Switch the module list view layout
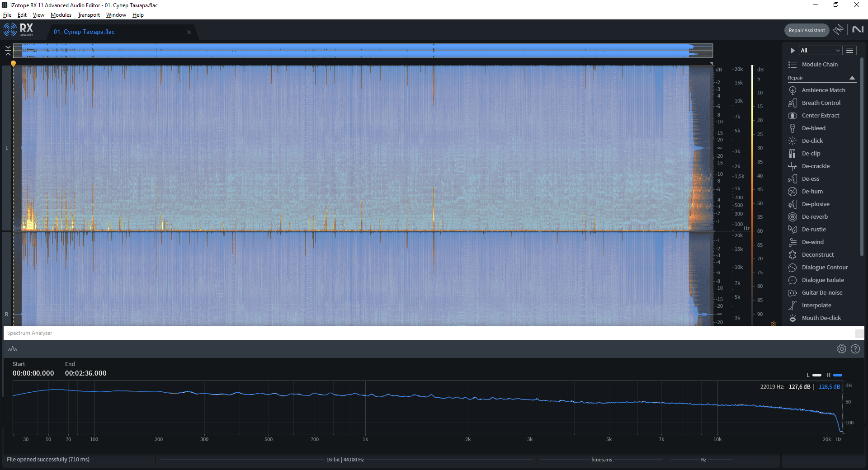868x470 pixels. (x=850, y=51)
